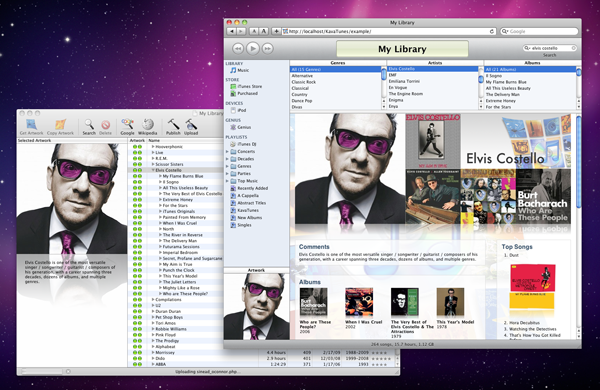Click browser forward arrow button
Screen dimensions: 600x390
[241, 31]
